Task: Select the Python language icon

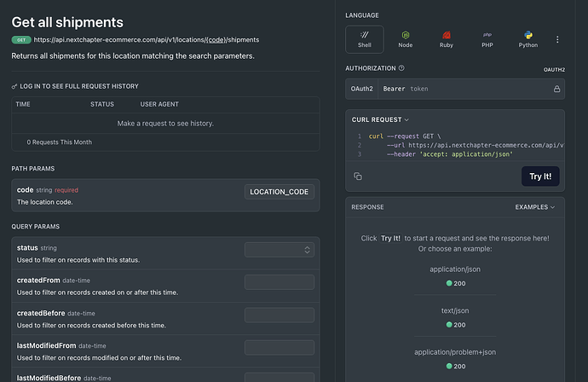Action: click(528, 39)
